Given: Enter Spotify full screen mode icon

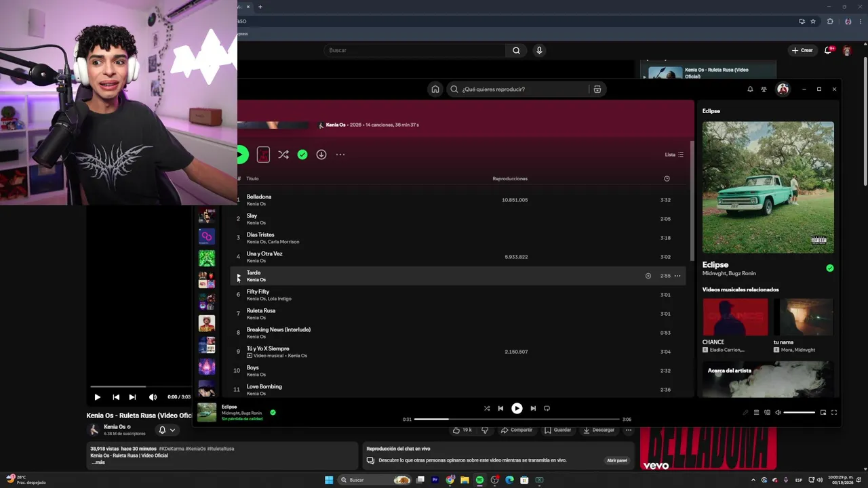Looking at the screenshot, I should 834,412.
